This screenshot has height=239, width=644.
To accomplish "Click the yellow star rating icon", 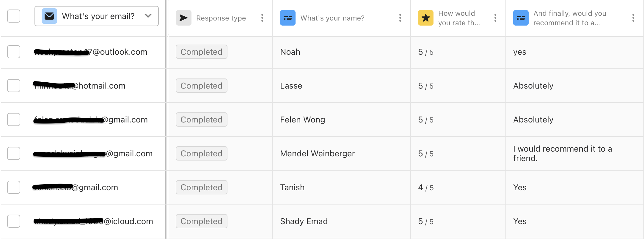I will point(425,18).
